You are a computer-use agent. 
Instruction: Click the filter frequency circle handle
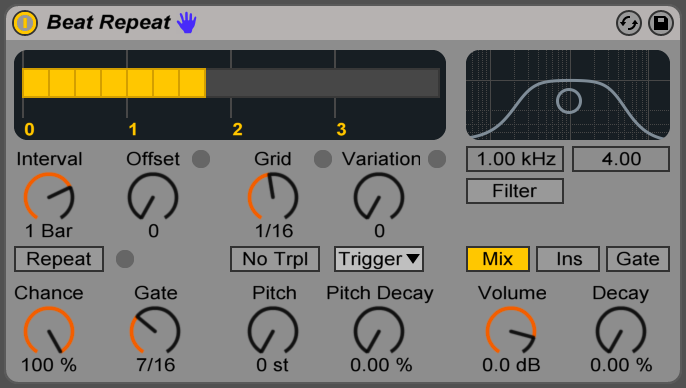coord(569,101)
